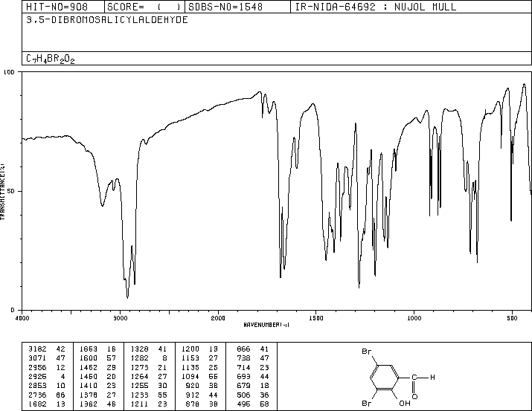This screenshot has height=411, width=532.
Task: Click the lower Br atom beside OH
Action: [x=366, y=404]
